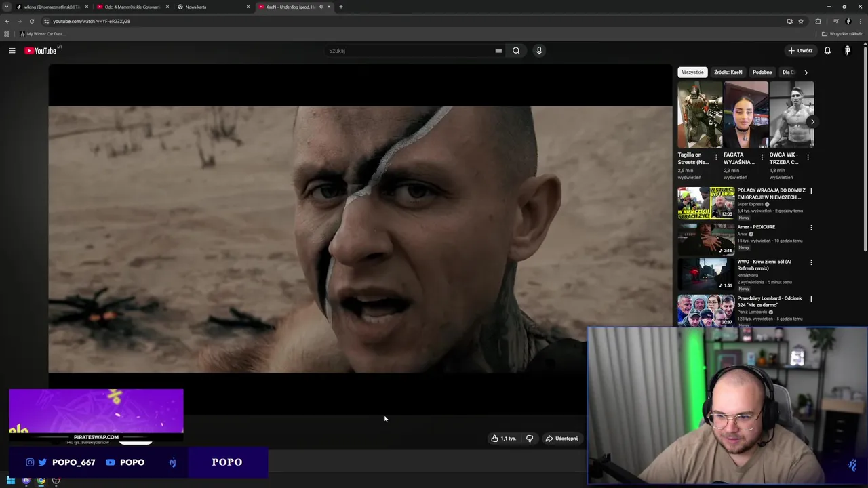Mute the KaeN Underdog tab audio icon
The width and height of the screenshot is (868, 488).
321,7
